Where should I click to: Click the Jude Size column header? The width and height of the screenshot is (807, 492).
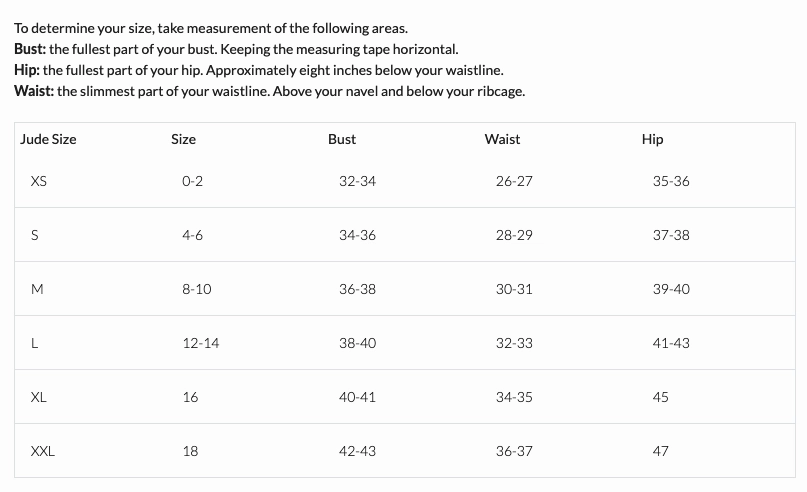(48, 139)
